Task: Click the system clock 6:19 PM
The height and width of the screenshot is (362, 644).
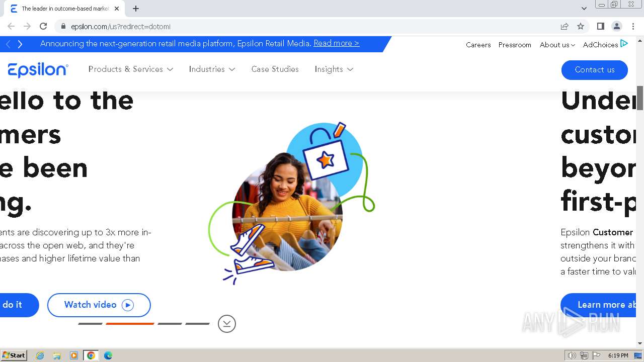Action: (x=618, y=355)
